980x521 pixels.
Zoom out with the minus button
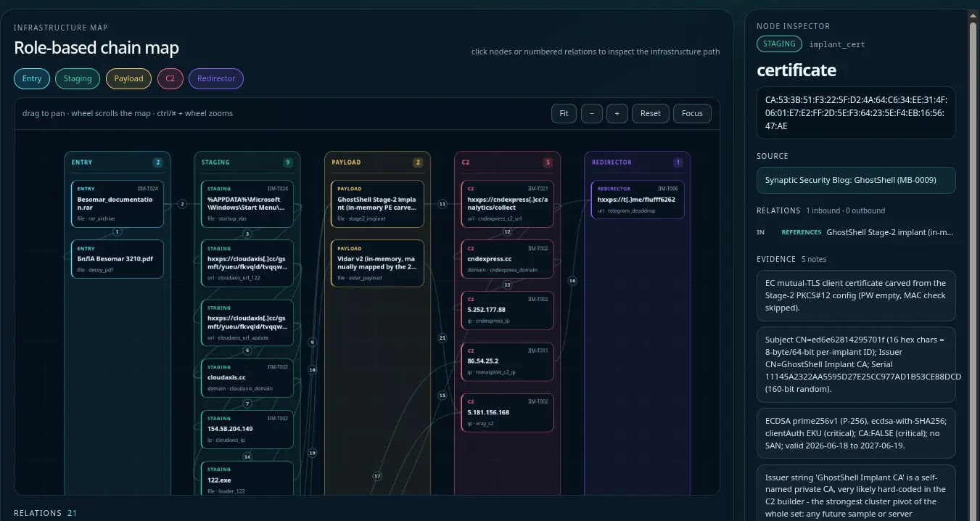tap(592, 113)
